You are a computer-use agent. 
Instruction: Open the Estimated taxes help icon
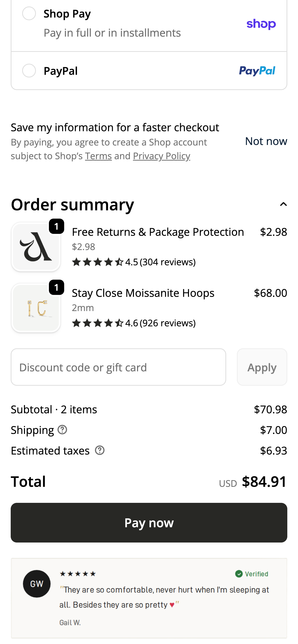100,450
